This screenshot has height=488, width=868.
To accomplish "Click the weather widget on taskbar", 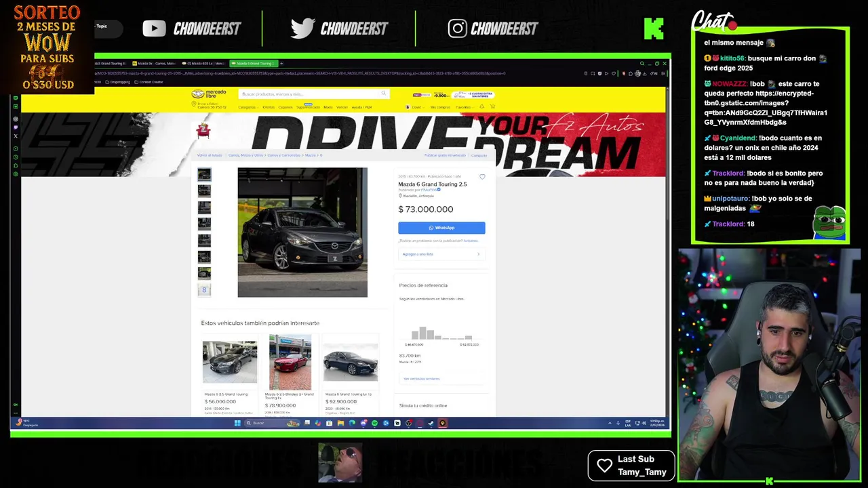I will 27,423.
